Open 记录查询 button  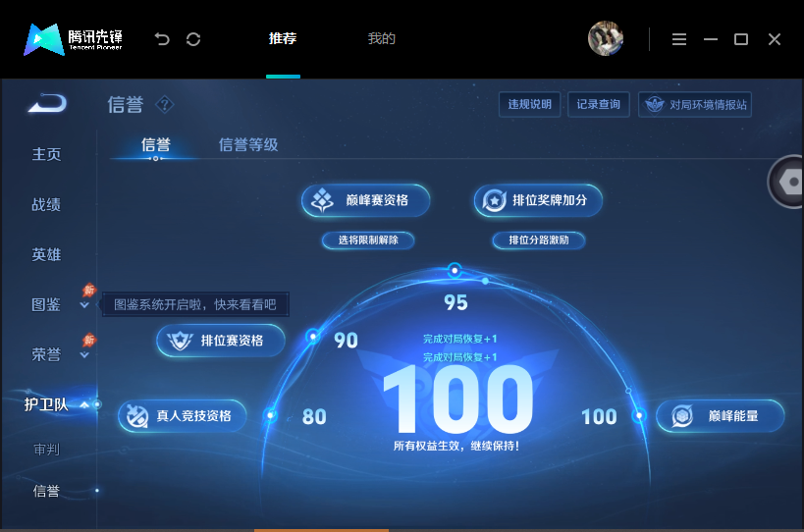(599, 105)
